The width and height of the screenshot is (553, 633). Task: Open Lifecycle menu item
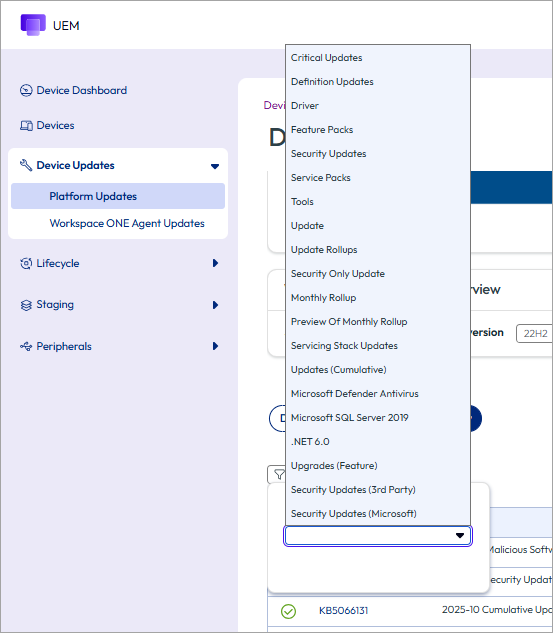click(x=58, y=264)
